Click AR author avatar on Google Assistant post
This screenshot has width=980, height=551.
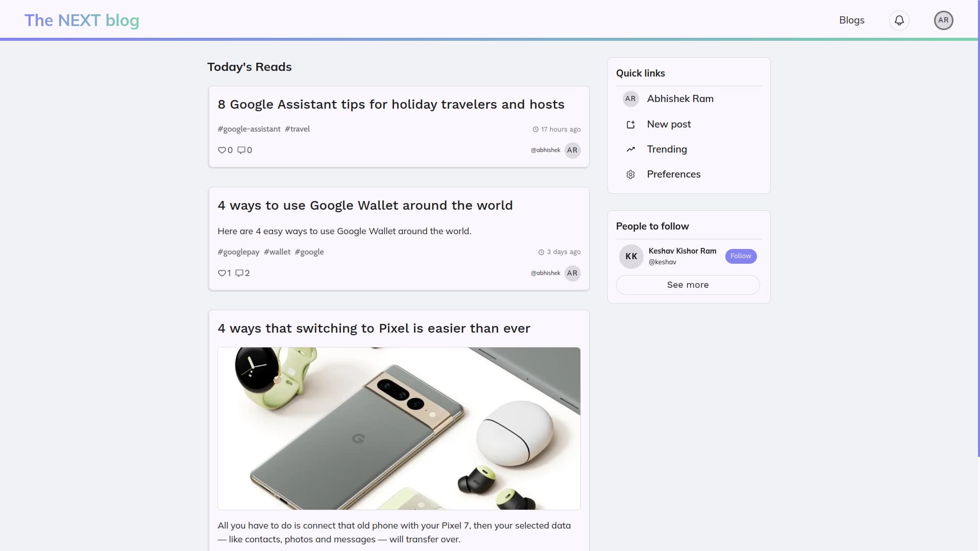[572, 150]
